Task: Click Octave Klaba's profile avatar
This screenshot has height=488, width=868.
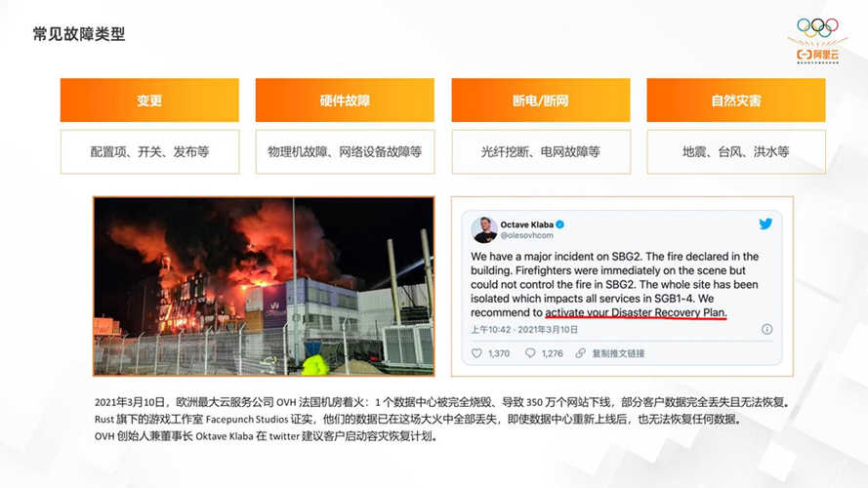Action: [484, 229]
